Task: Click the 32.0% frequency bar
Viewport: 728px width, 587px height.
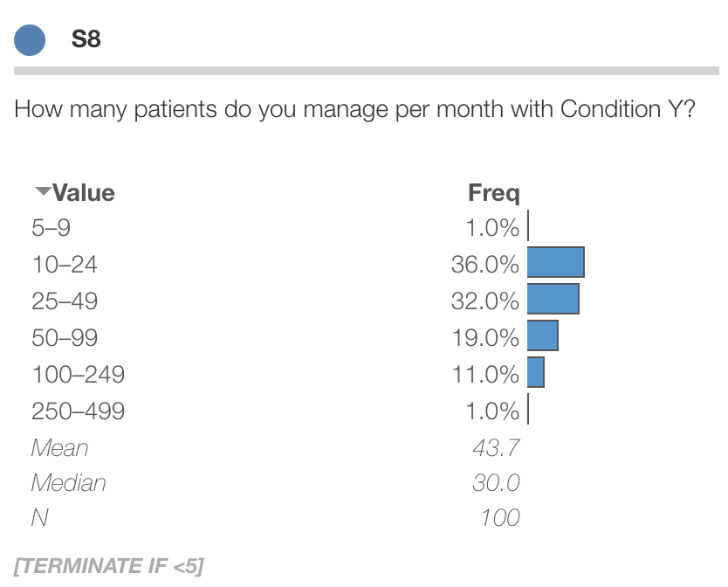Action: [x=553, y=299]
